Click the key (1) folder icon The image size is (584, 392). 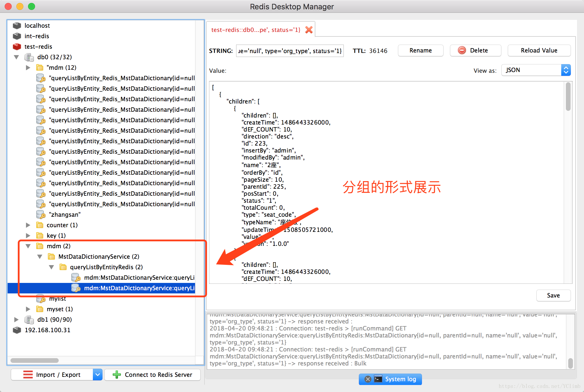pyautogui.click(x=40, y=236)
